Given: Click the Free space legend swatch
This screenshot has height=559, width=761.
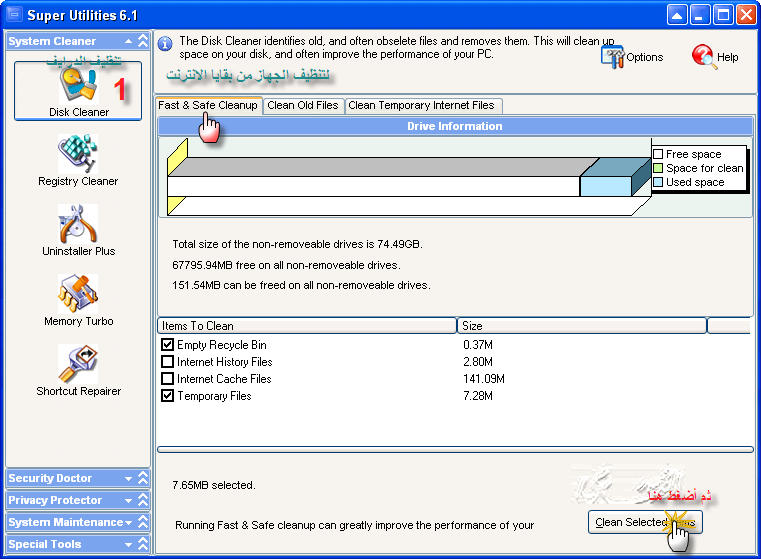Looking at the screenshot, I should [658, 154].
